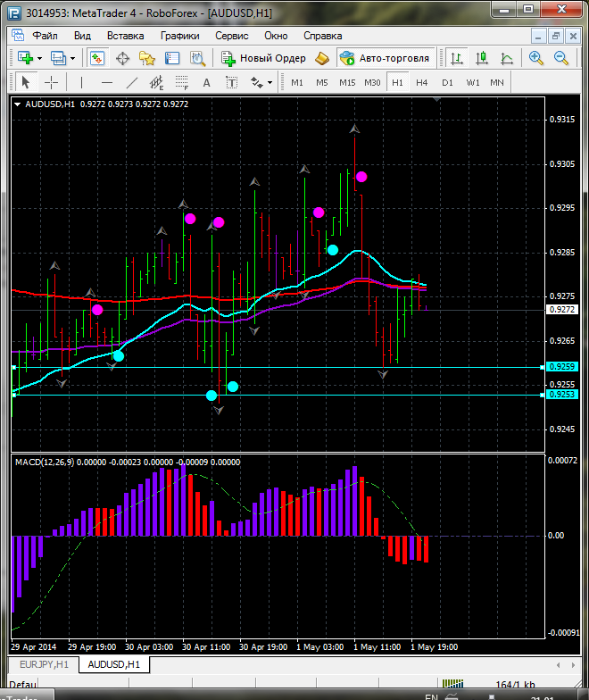Enable candlestick chart mode
This screenshot has height=700, width=589.
pyautogui.click(x=482, y=58)
